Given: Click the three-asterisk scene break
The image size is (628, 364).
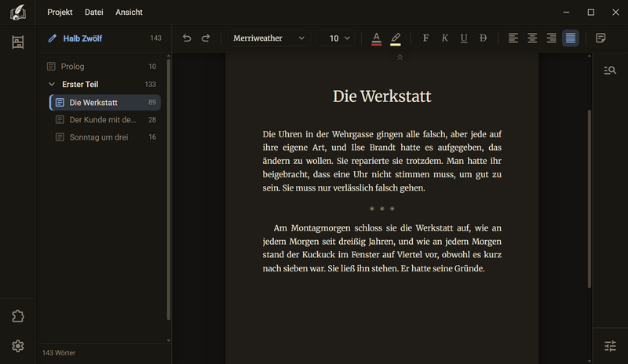Looking at the screenshot, I should point(382,209).
